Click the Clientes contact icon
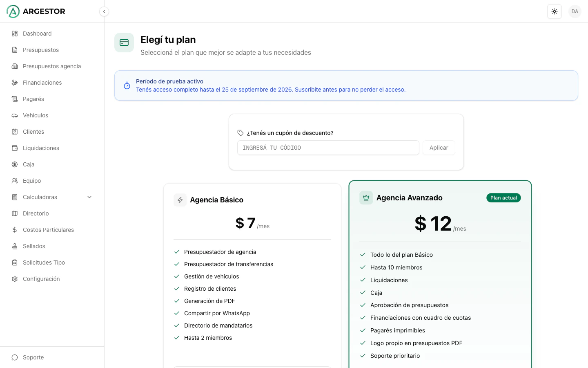 point(15,132)
